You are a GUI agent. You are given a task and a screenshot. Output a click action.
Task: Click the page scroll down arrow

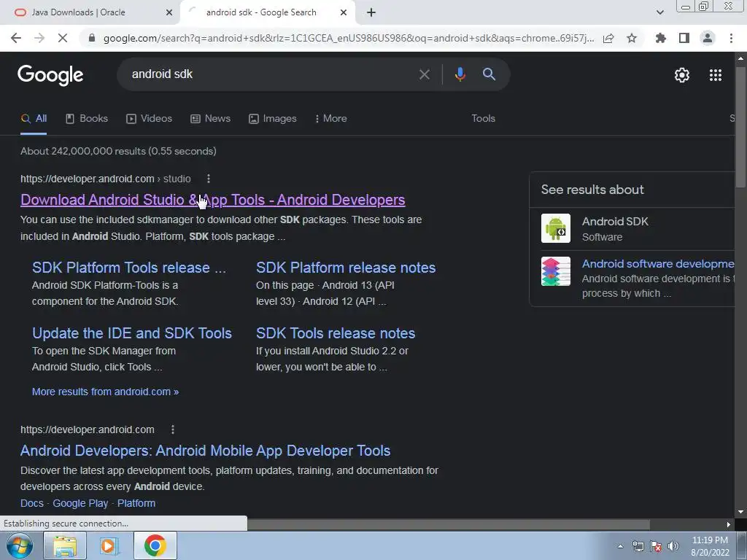click(x=740, y=512)
